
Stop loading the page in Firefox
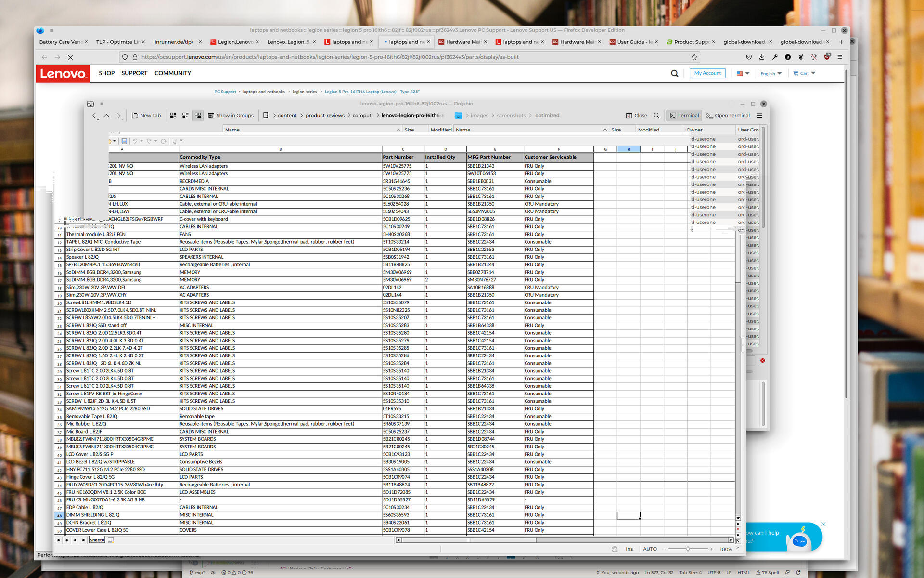(x=70, y=57)
